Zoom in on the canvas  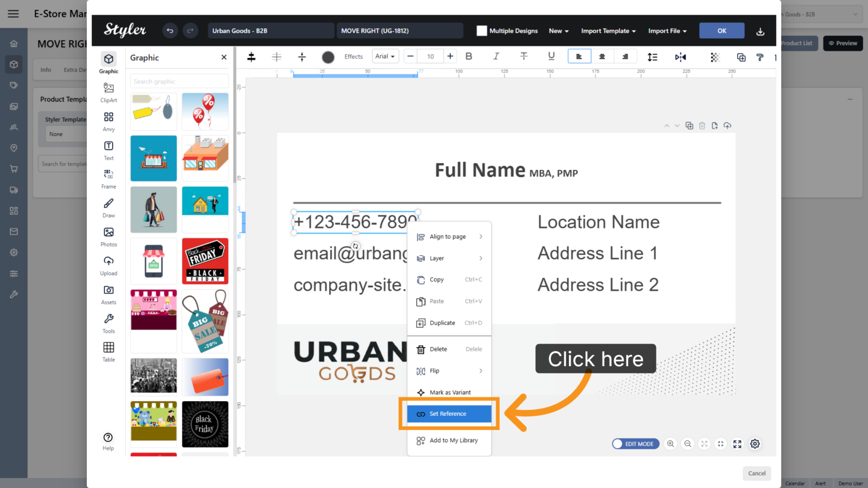coord(671,444)
